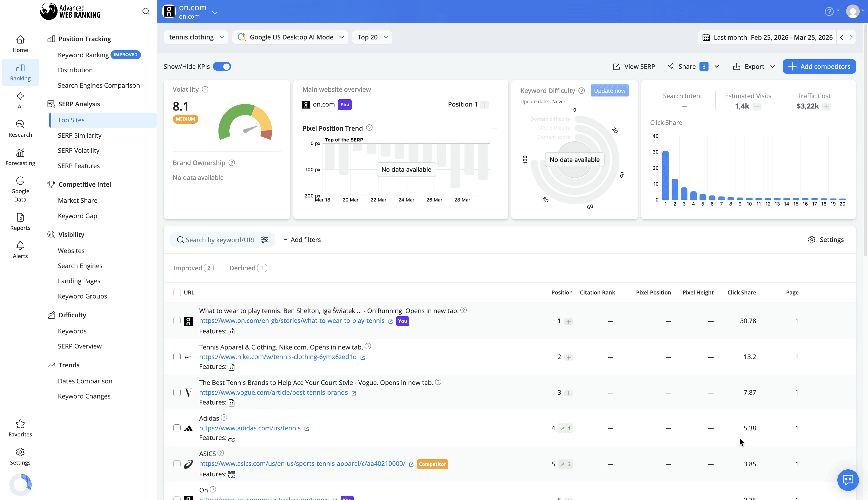Toggle the Show/Hide KPIs switch
Viewport: 868px width, 500px height.
tap(222, 66)
